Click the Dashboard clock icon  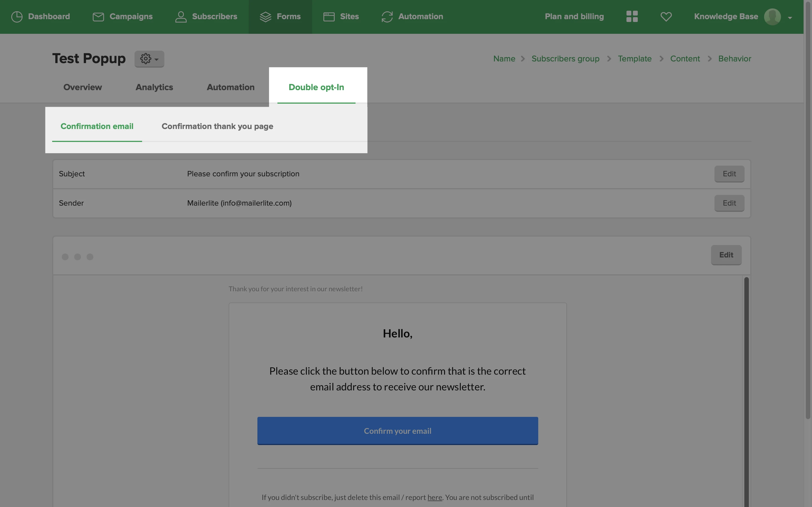(x=17, y=17)
